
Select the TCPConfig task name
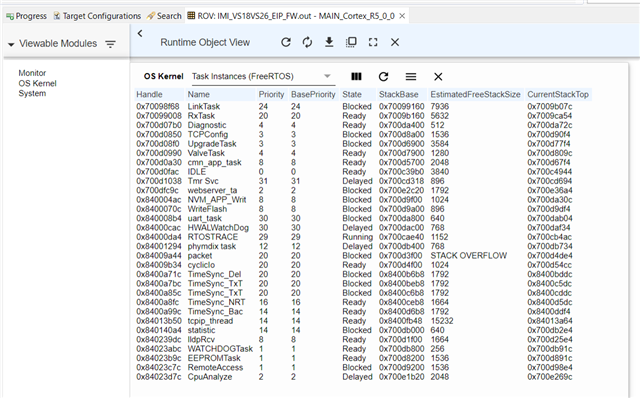coord(208,135)
